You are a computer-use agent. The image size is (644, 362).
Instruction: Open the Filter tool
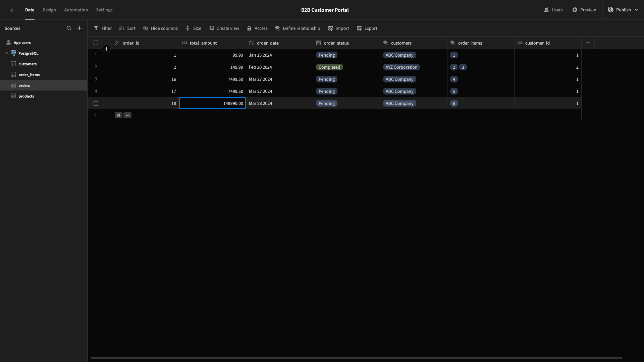103,28
